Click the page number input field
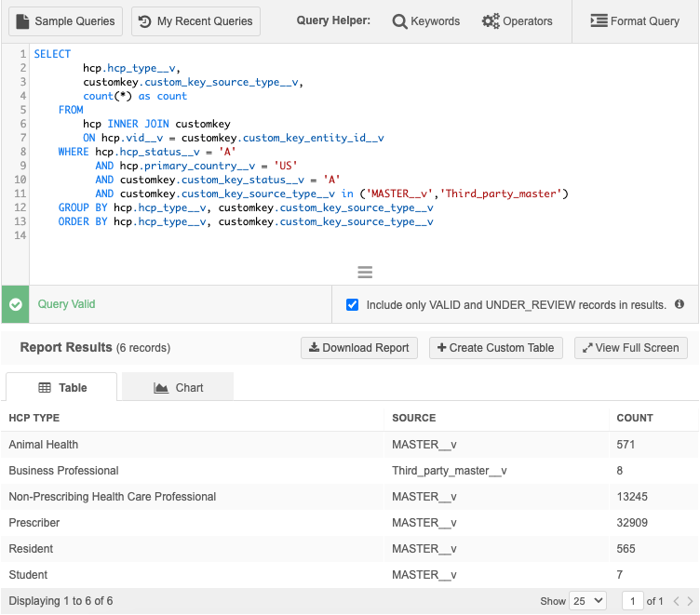The height and width of the screenshot is (615, 700). pyautogui.click(x=633, y=601)
